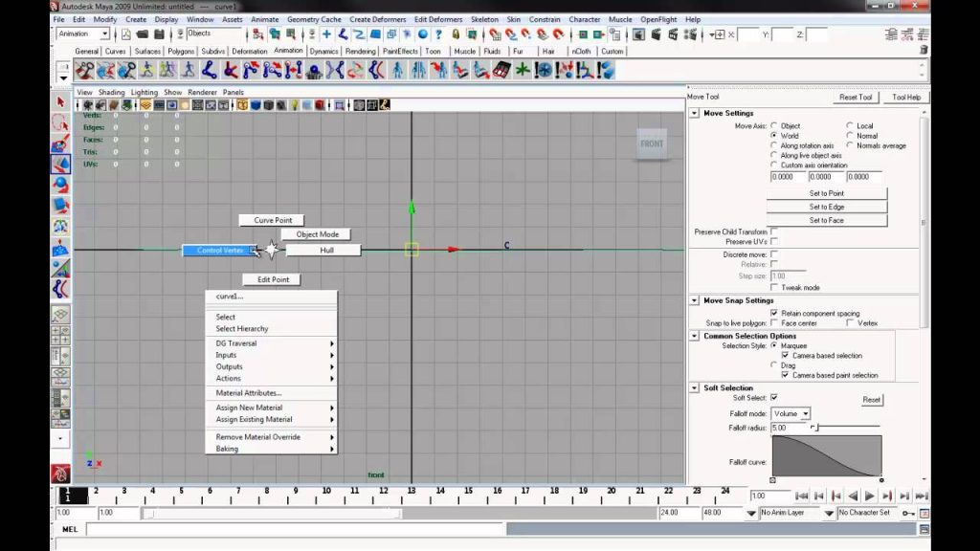
Task: Enable snap to grids plus icon
Action: pyautogui.click(x=326, y=34)
